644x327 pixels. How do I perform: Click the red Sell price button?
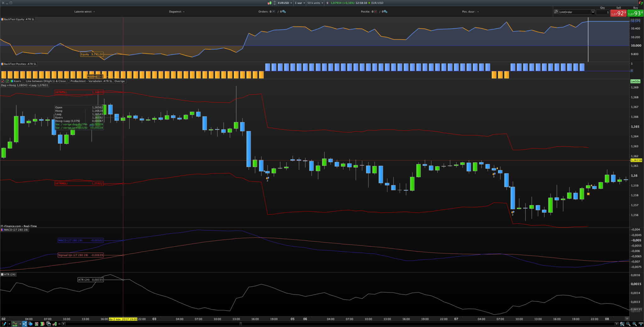pos(618,13)
